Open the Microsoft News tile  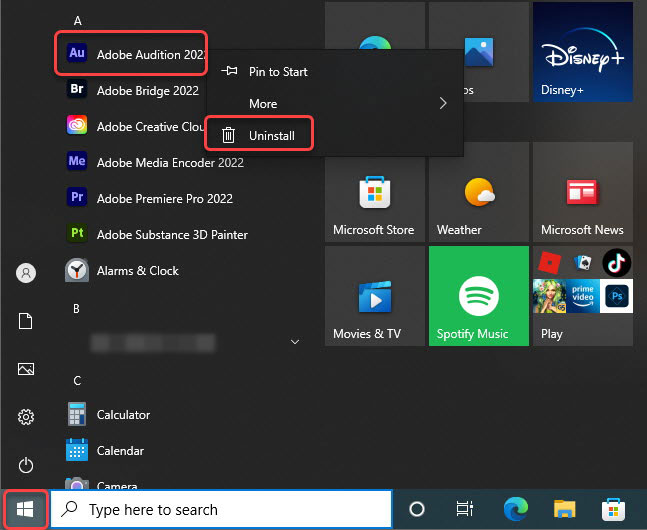coord(583,192)
